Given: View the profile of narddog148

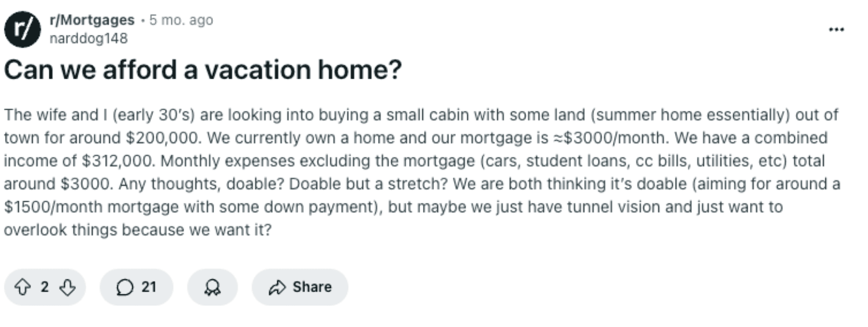Looking at the screenshot, I should [88, 38].
